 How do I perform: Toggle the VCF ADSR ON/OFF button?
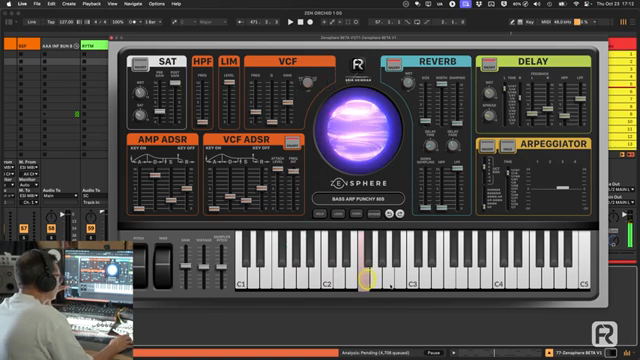coord(292,142)
